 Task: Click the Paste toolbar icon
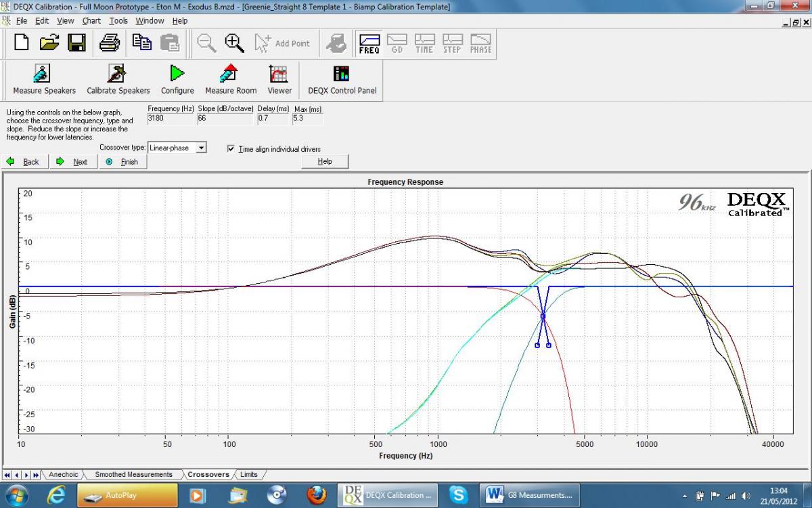point(169,43)
